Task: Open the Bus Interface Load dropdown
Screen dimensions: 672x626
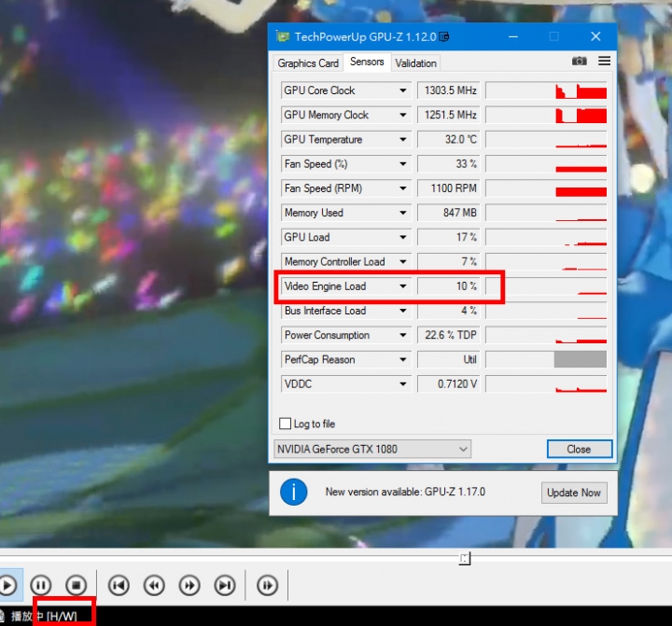Action: [x=403, y=311]
